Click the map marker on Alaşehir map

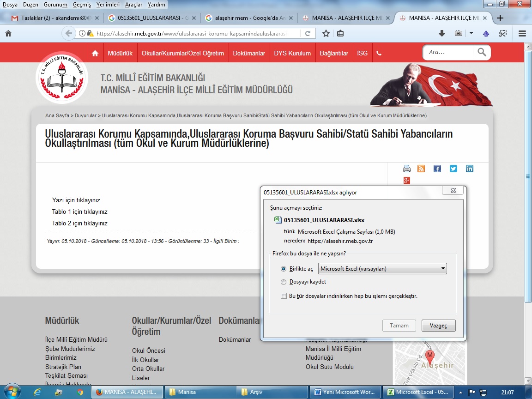[430, 357]
